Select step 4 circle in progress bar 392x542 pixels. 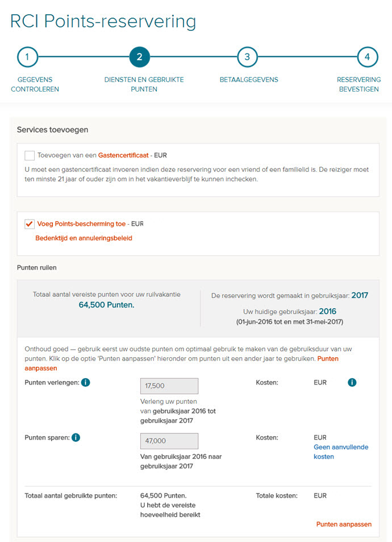(x=367, y=57)
